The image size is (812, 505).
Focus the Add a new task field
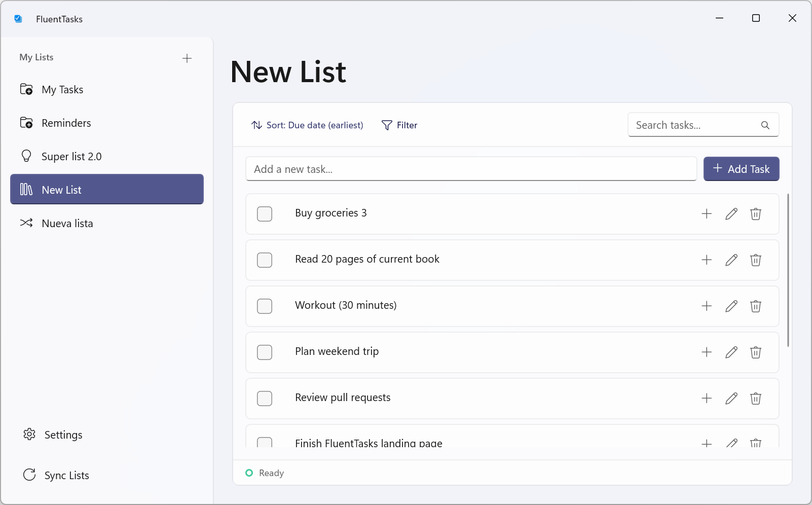[x=471, y=169]
